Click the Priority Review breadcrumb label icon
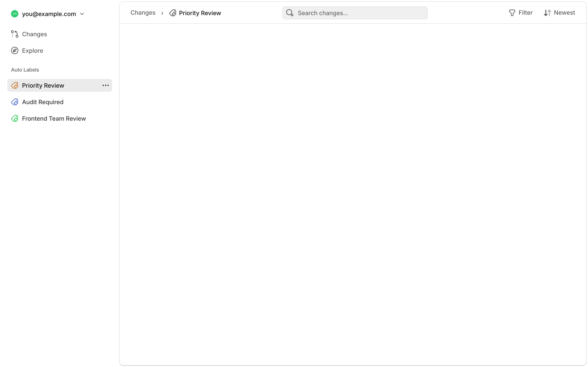This screenshot has width=588, height=367. coord(173,13)
